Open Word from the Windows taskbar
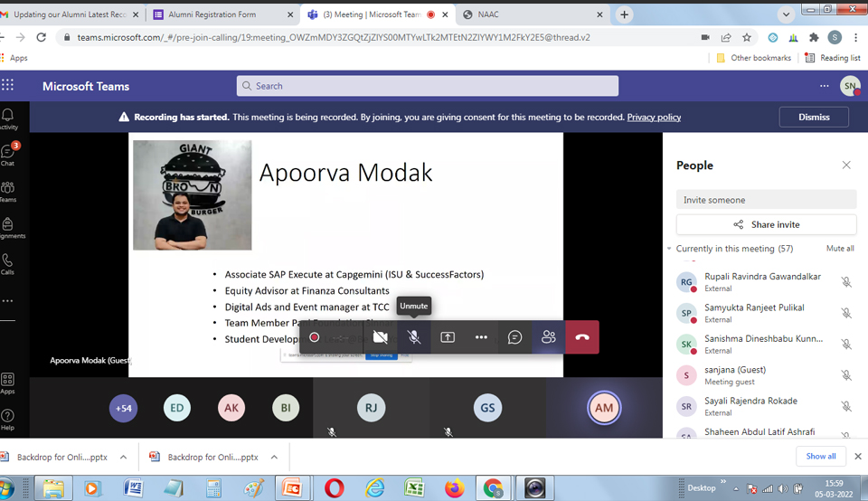This screenshot has height=501, width=868. click(x=134, y=487)
